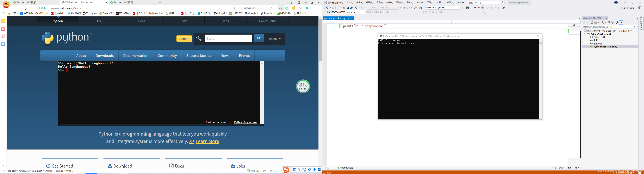This screenshot has height=174, width=644.
Task: Open the Any CPU platform dropdown
Action: tap(389, 8)
